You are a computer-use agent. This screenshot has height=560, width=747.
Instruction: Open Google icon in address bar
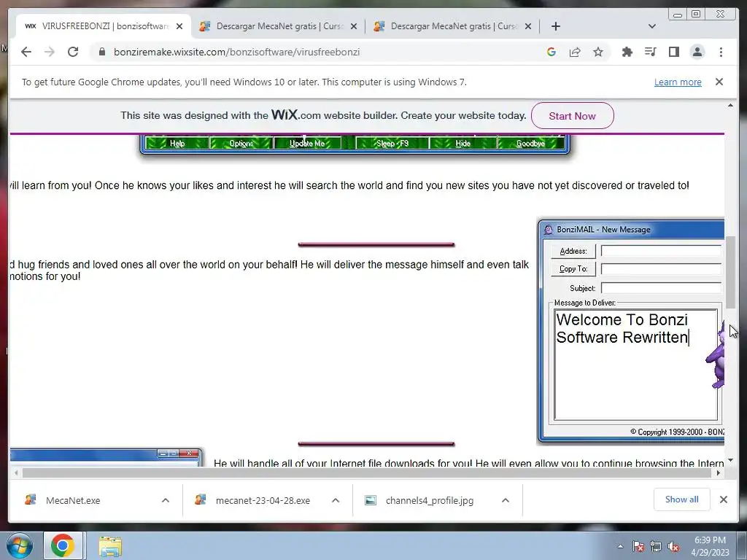551,52
